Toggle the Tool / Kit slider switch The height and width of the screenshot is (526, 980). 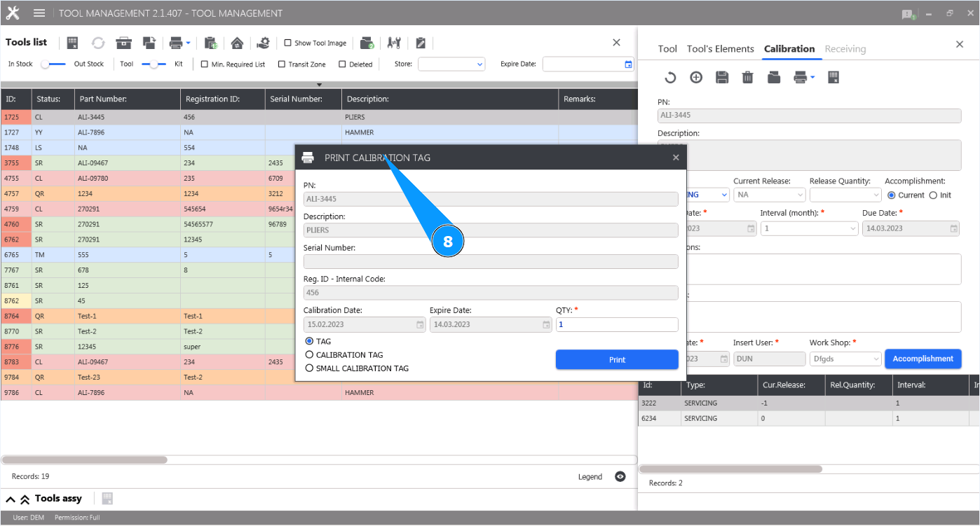click(x=154, y=64)
